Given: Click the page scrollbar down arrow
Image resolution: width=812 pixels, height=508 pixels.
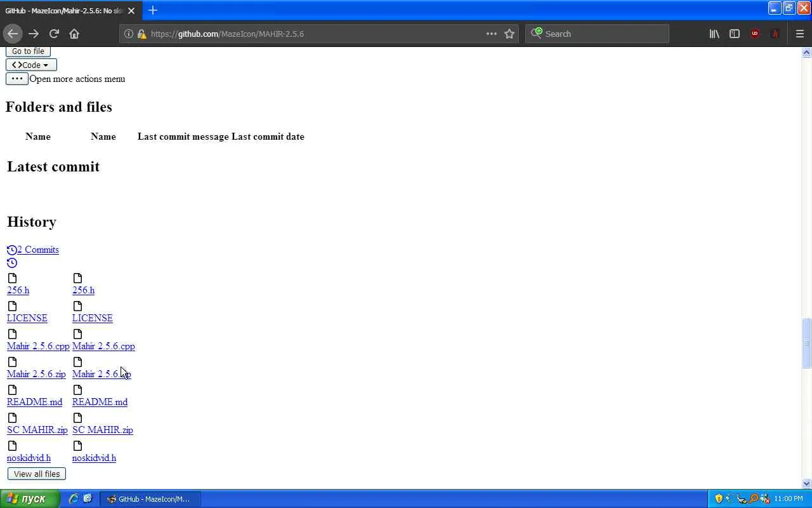Looking at the screenshot, I should 806,483.
